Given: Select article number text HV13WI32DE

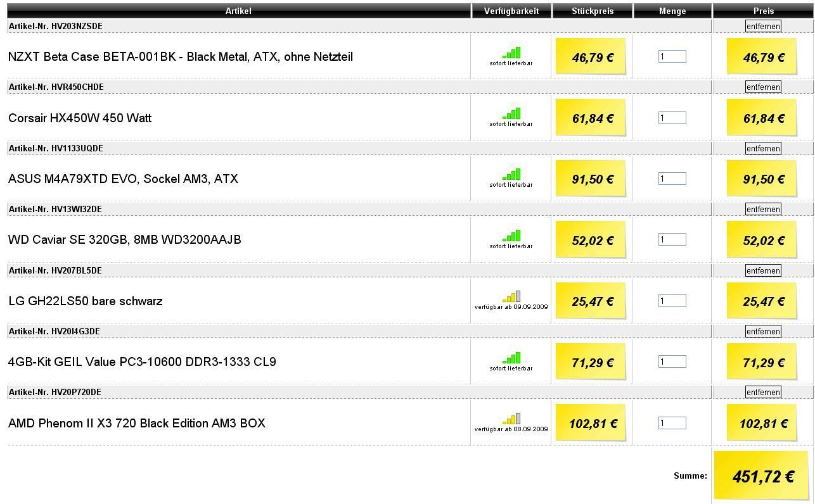Looking at the screenshot, I should click(x=77, y=209).
